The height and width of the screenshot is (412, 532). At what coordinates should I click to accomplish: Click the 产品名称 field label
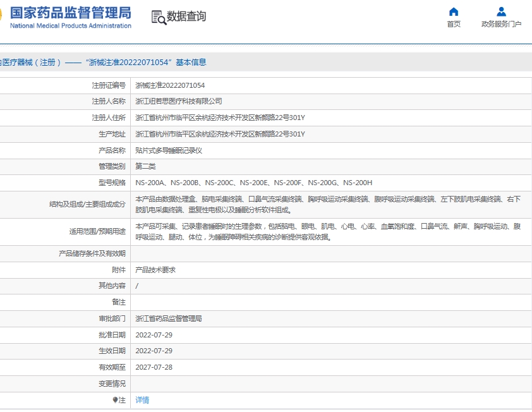pyautogui.click(x=112, y=150)
